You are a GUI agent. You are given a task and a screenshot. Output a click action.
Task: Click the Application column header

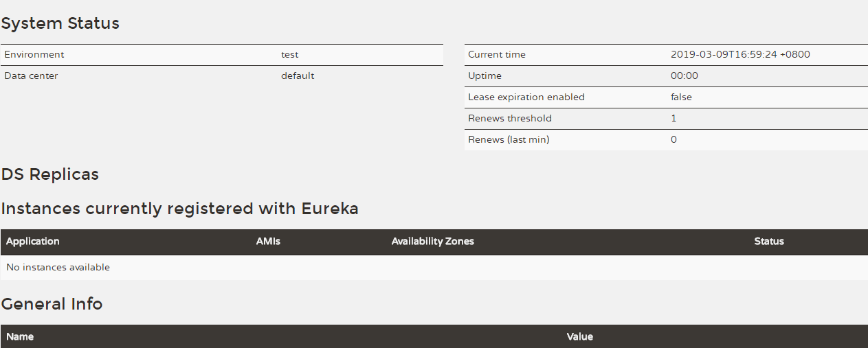33,242
